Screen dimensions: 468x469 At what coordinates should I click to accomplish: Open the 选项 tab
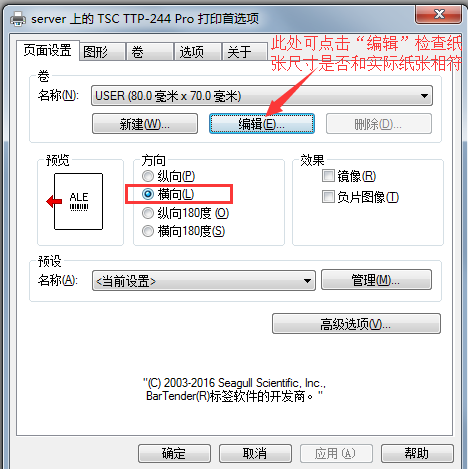tap(198, 52)
